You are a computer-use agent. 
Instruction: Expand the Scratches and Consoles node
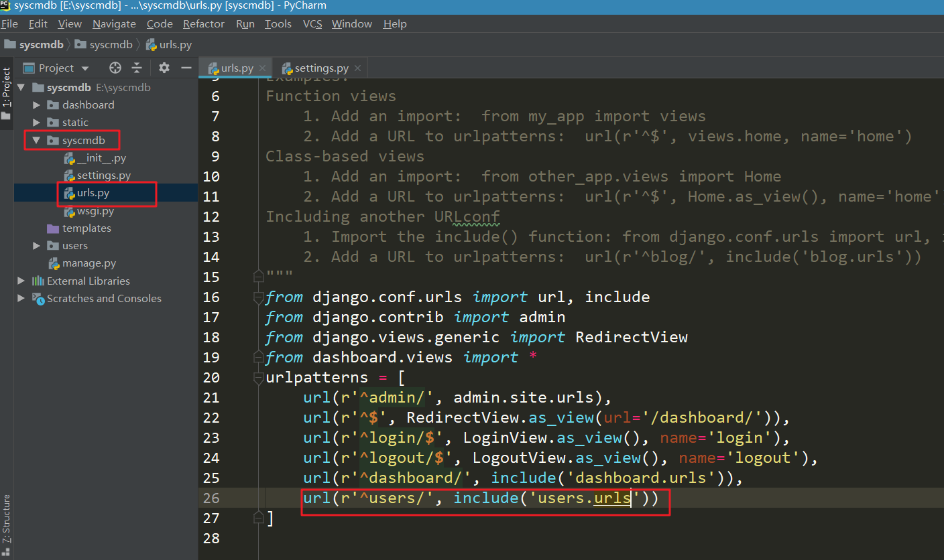tap(21, 298)
